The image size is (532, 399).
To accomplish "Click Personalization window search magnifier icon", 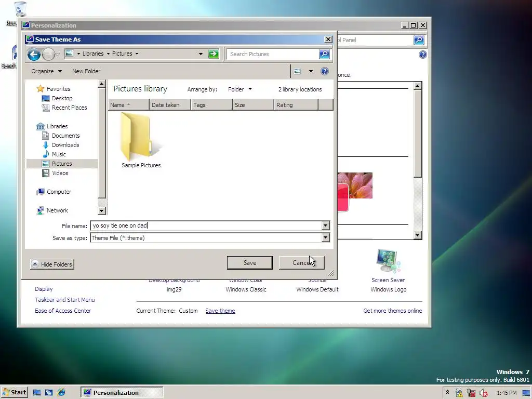I will 419,40.
